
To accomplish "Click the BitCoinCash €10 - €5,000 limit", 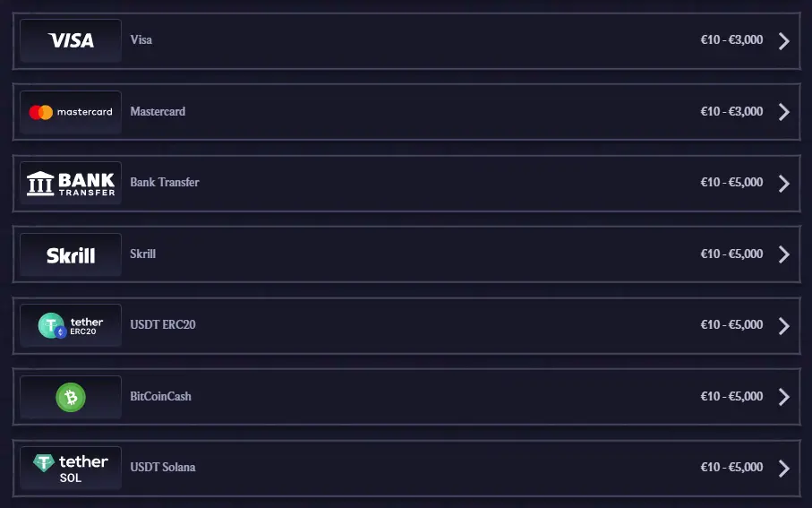I will pyautogui.click(x=731, y=397).
